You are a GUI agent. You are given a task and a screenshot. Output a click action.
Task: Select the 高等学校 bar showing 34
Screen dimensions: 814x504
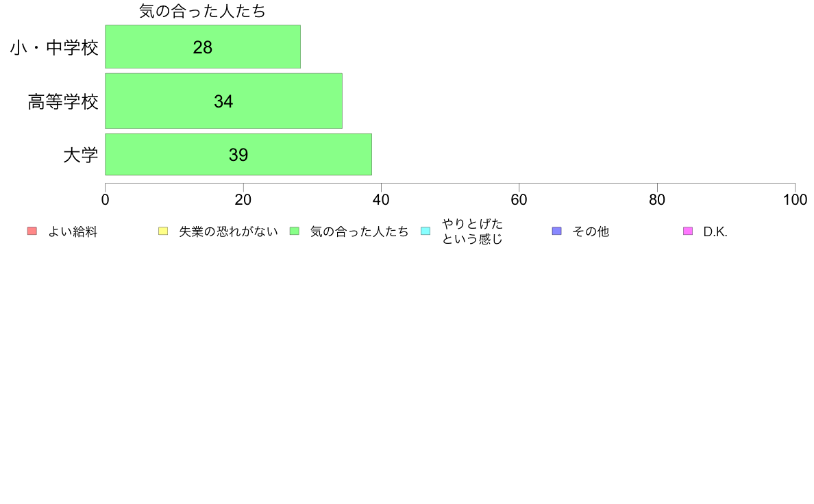tap(224, 101)
